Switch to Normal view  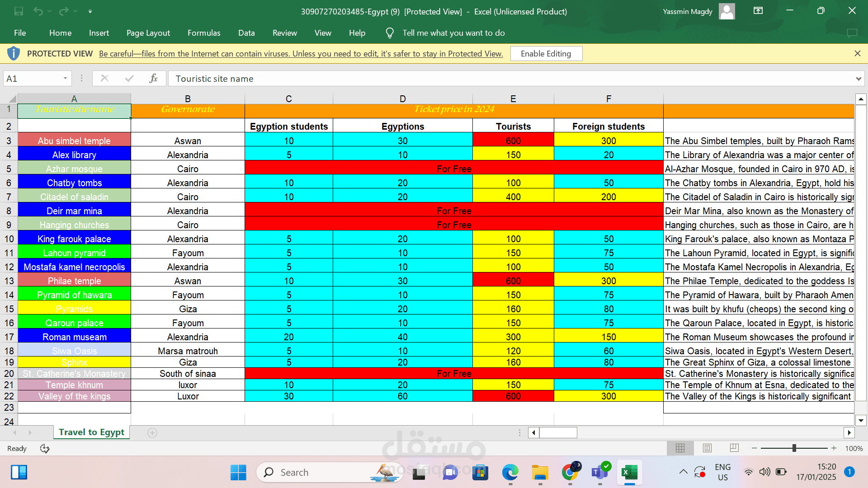[680, 448]
